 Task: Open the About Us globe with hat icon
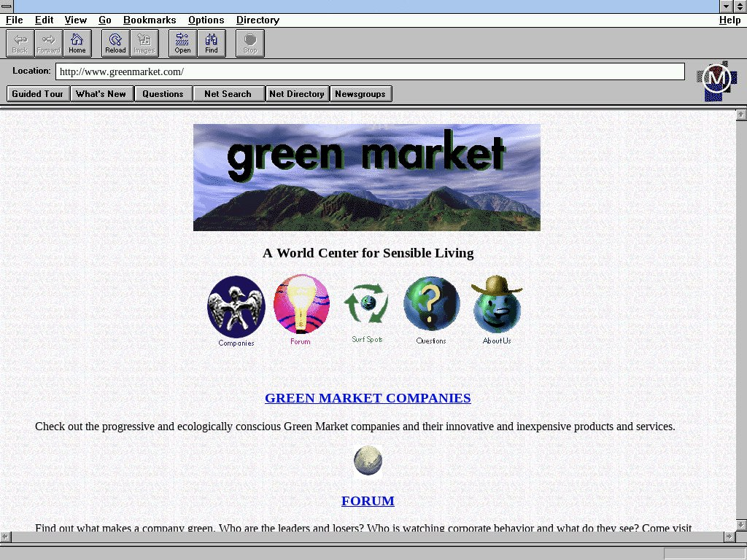(497, 305)
